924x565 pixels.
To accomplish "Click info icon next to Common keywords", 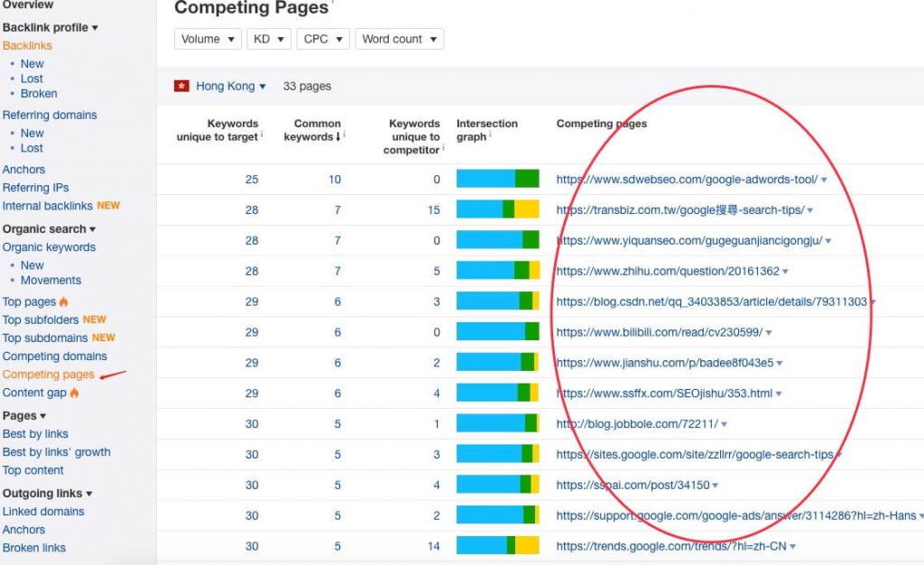I will point(344,134).
